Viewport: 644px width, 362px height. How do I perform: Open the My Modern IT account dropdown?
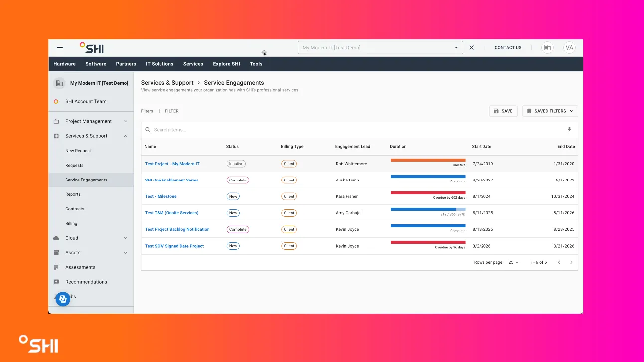click(x=380, y=48)
